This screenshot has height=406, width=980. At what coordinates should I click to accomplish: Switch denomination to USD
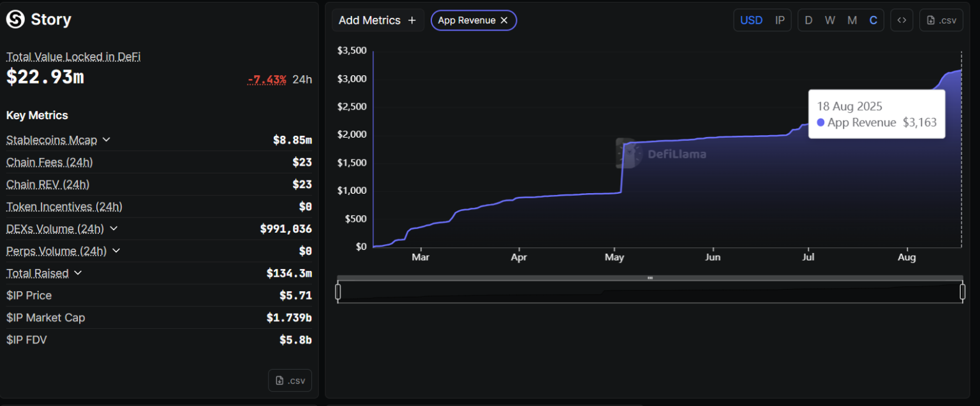[751, 20]
